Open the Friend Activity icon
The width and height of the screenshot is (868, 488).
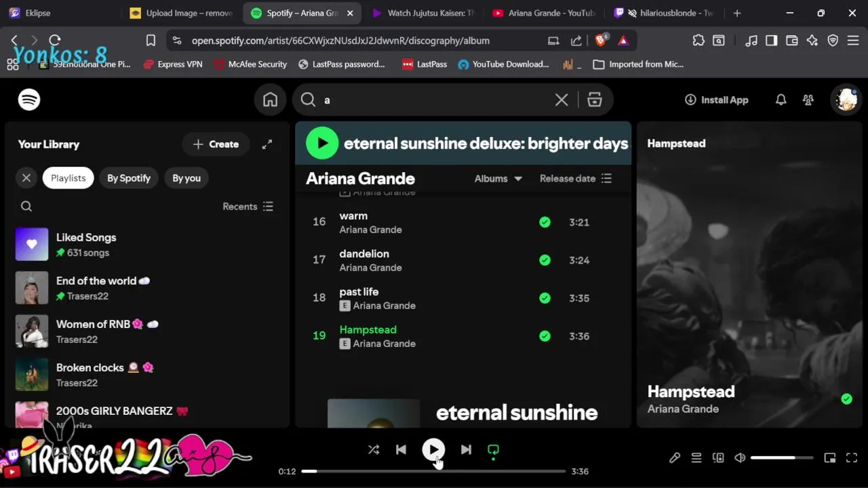[808, 100]
